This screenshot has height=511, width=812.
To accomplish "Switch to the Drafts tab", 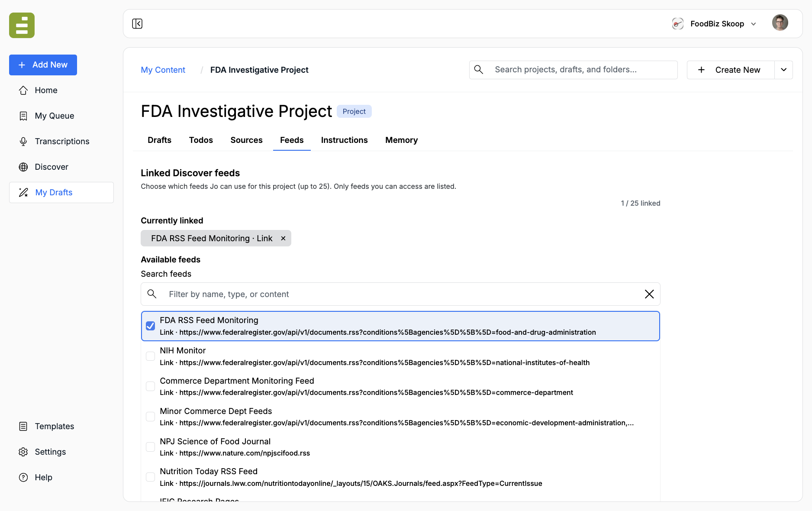I will (x=159, y=140).
